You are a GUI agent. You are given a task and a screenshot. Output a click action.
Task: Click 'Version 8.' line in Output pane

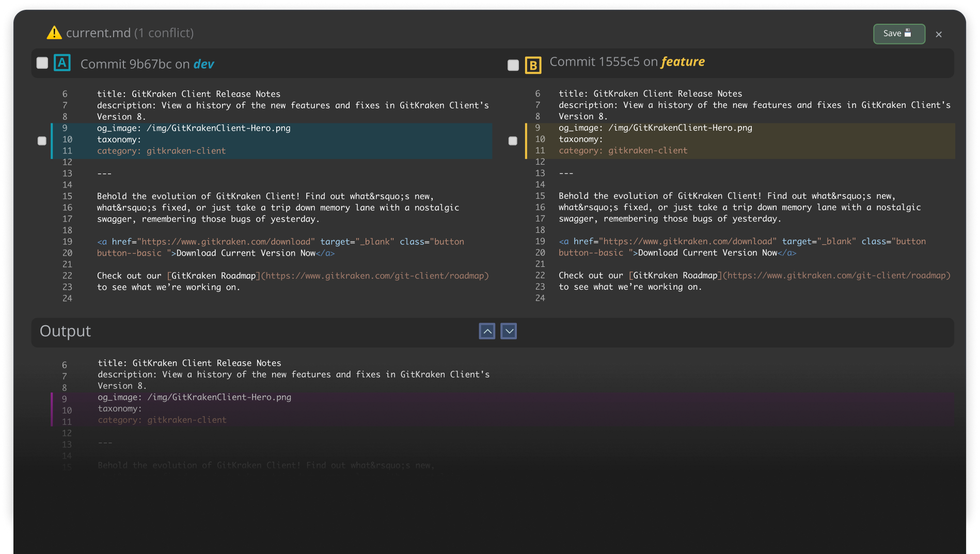pos(122,386)
